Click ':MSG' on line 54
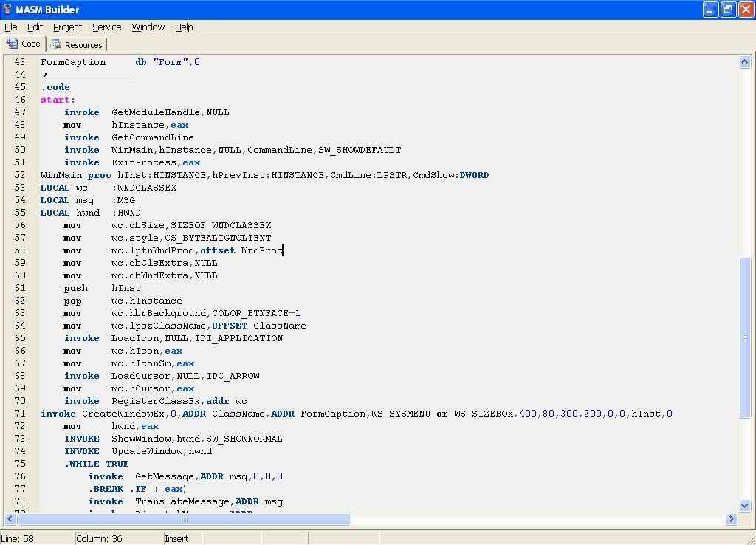 tap(123, 200)
